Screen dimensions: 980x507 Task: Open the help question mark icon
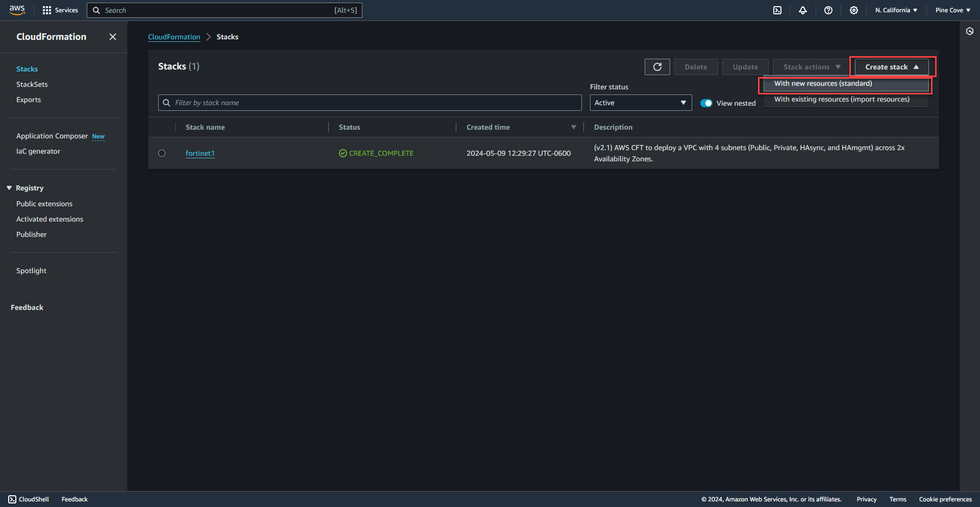coord(828,10)
